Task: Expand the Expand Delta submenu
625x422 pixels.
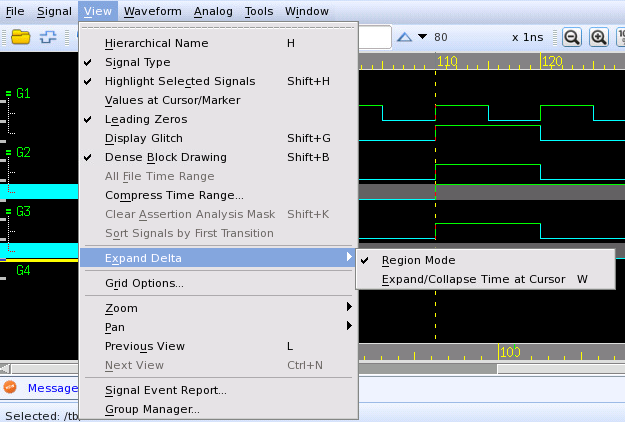Action: [218, 258]
